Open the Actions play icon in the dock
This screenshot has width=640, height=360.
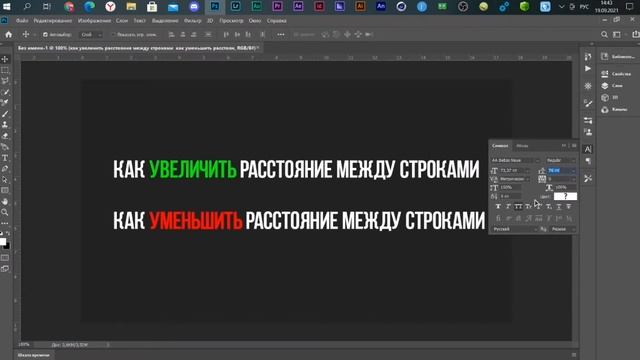[x=588, y=69]
